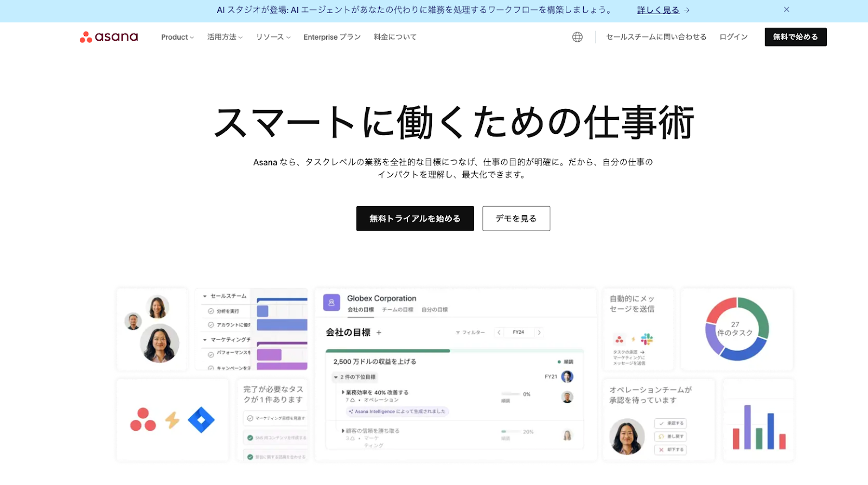The image size is (868, 485).
Task: Click the 無料で始める header button
Action: pos(795,37)
